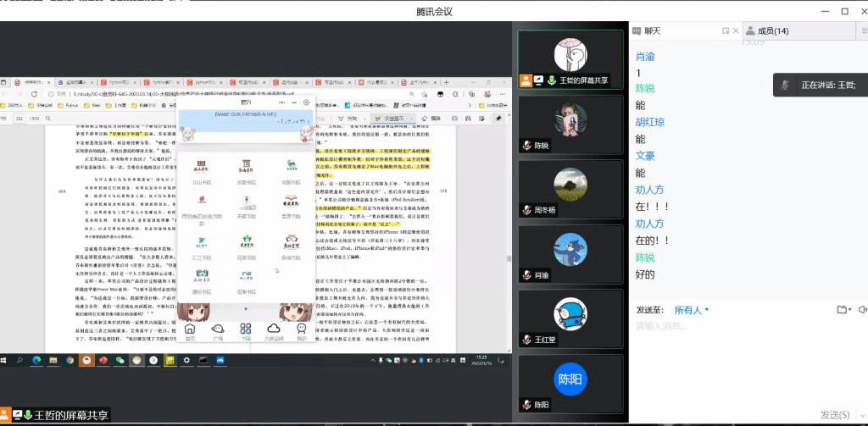Click the 发送(S) send button
Viewport: 868px width, 426px height.
click(x=833, y=415)
